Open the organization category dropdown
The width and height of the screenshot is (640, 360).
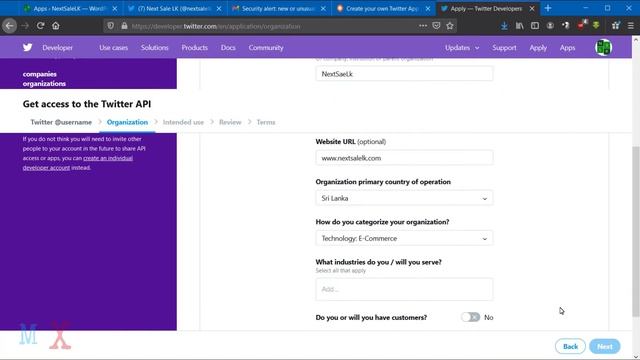pyautogui.click(x=404, y=238)
